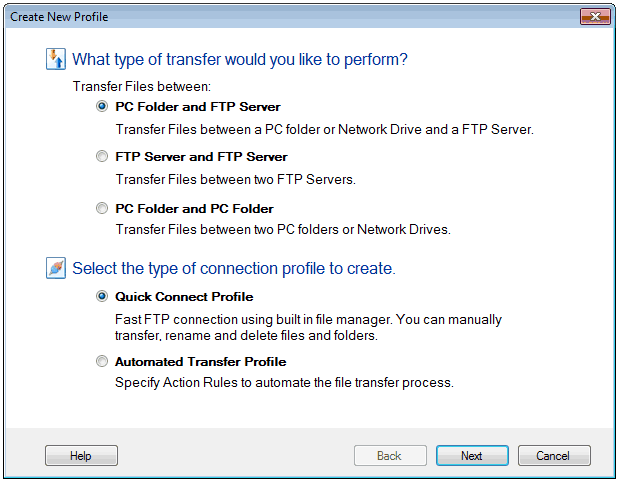Choose FTP Server and FTP Server radio button
The image size is (620, 483).
pos(102,157)
